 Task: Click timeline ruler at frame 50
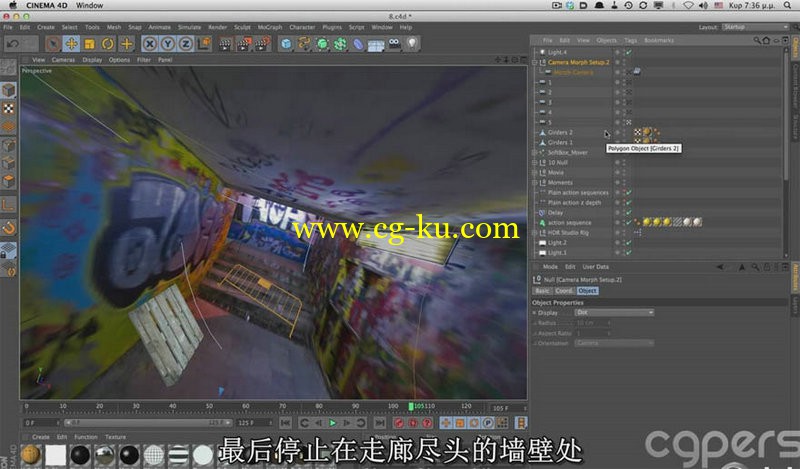pos(209,407)
